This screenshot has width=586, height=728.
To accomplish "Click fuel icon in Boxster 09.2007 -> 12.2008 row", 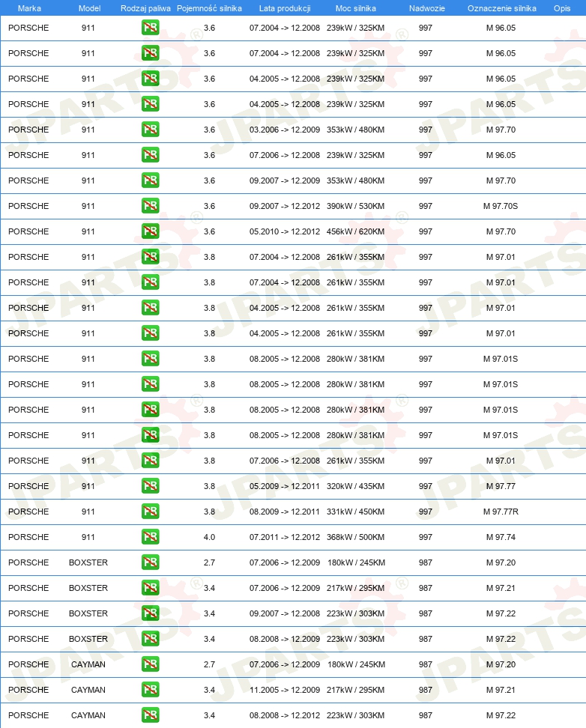I will (x=150, y=613).
